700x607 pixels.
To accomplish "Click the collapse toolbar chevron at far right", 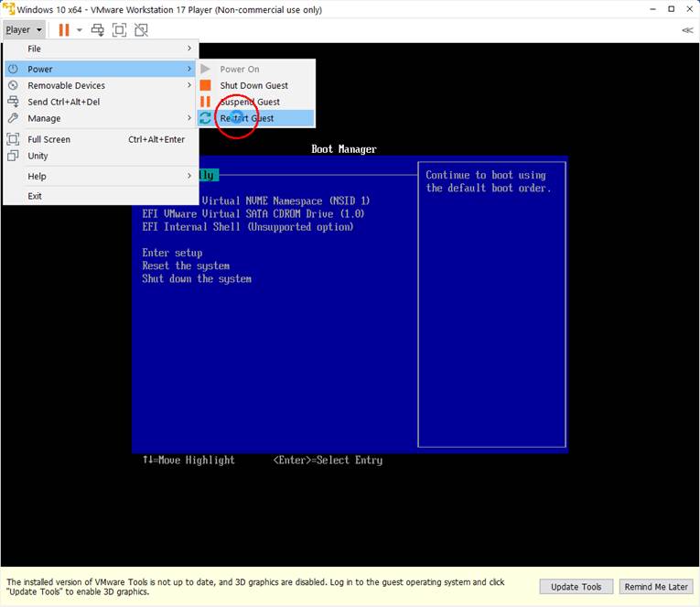I will coord(687,30).
